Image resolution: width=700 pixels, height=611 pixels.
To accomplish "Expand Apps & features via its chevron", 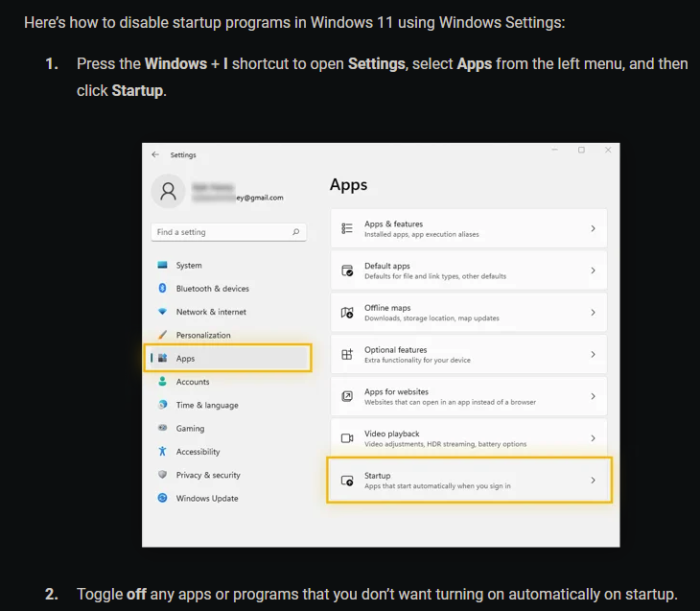I will tap(593, 229).
